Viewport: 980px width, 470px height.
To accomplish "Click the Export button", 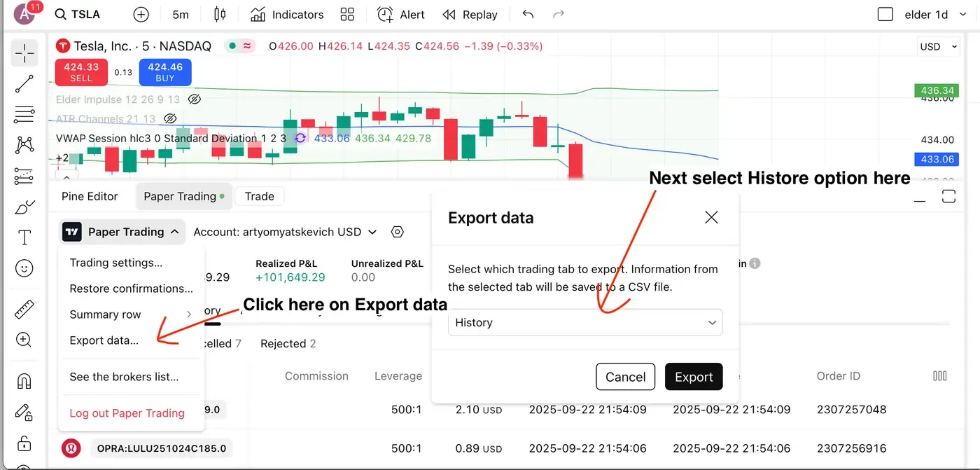I will 694,377.
